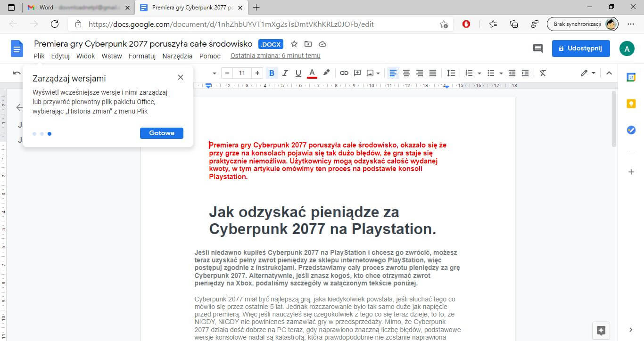Close the Zarządzaj wersjami tooltip
The height and width of the screenshot is (341, 644).
pyautogui.click(x=181, y=77)
